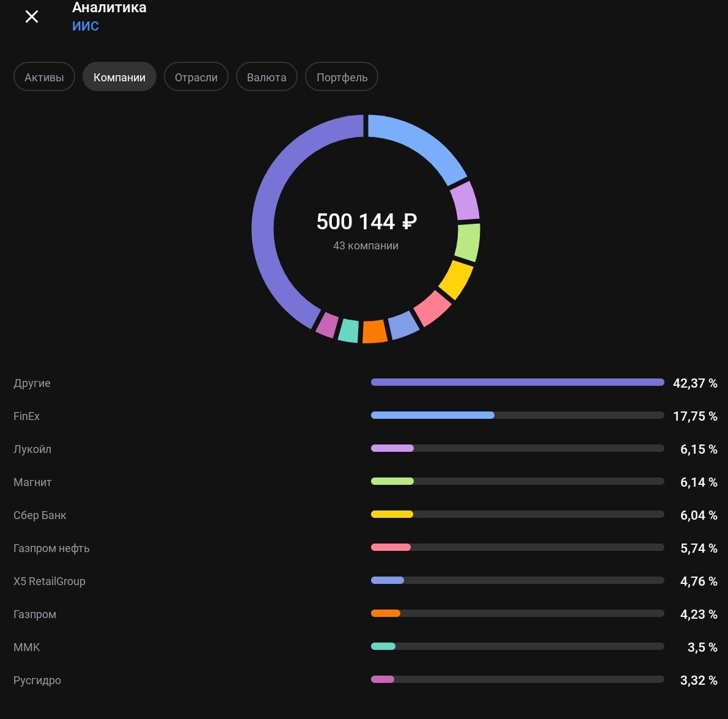Select the orange Газпром share progress bar
The height and width of the screenshot is (719, 728).
pos(518,613)
